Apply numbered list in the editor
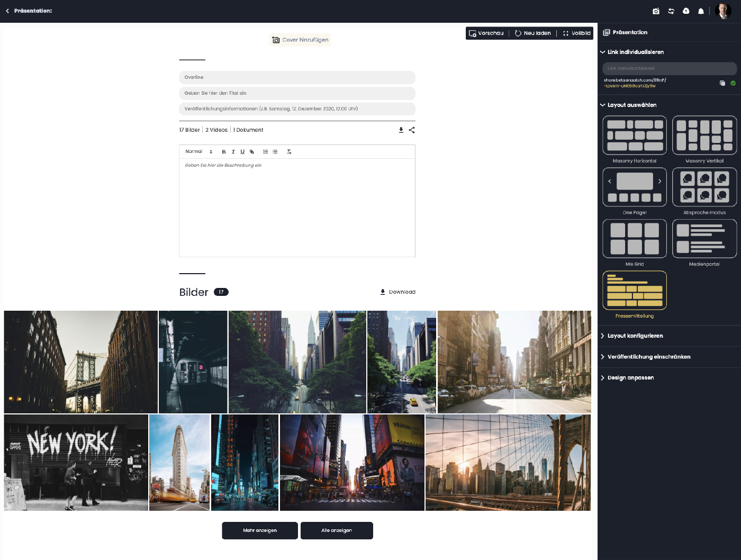 (266, 152)
